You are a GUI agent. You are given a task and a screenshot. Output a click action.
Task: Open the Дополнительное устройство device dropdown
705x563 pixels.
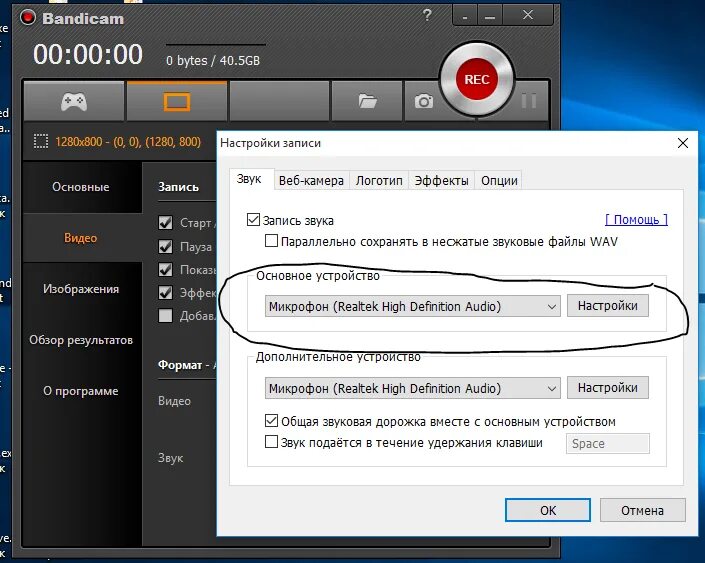(x=412, y=388)
